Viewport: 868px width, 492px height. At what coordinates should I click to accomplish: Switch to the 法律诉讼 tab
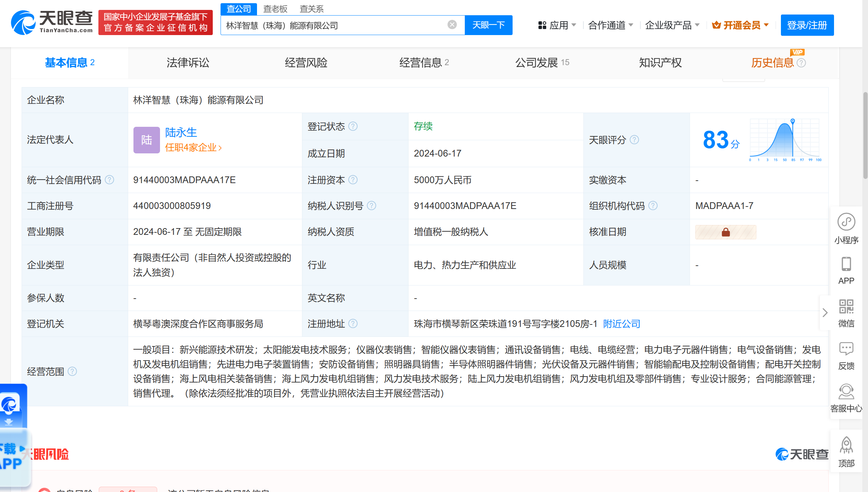click(188, 63)
